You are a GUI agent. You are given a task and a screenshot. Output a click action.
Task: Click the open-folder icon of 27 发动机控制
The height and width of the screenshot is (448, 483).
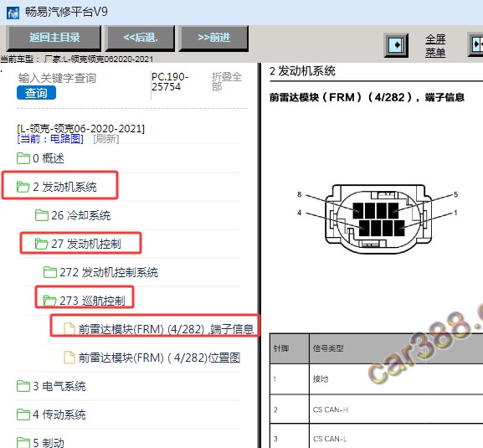pyautogui.click(x=42, y=244)
